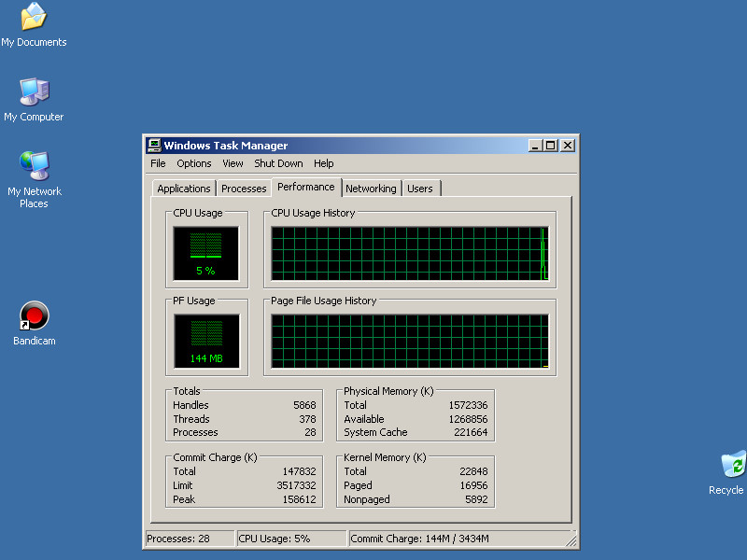
Task: Click the Commit Charge Peak value 158612
Action: 299,499
